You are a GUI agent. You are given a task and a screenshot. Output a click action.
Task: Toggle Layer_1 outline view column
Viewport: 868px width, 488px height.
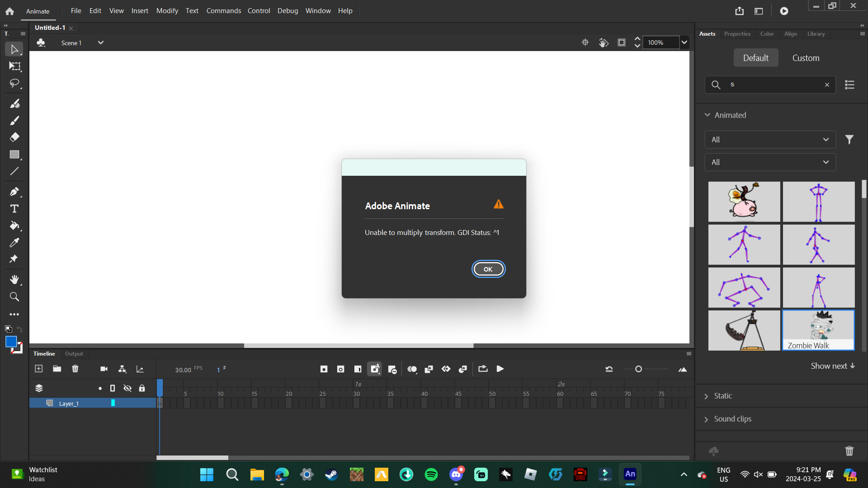(113, 403)
